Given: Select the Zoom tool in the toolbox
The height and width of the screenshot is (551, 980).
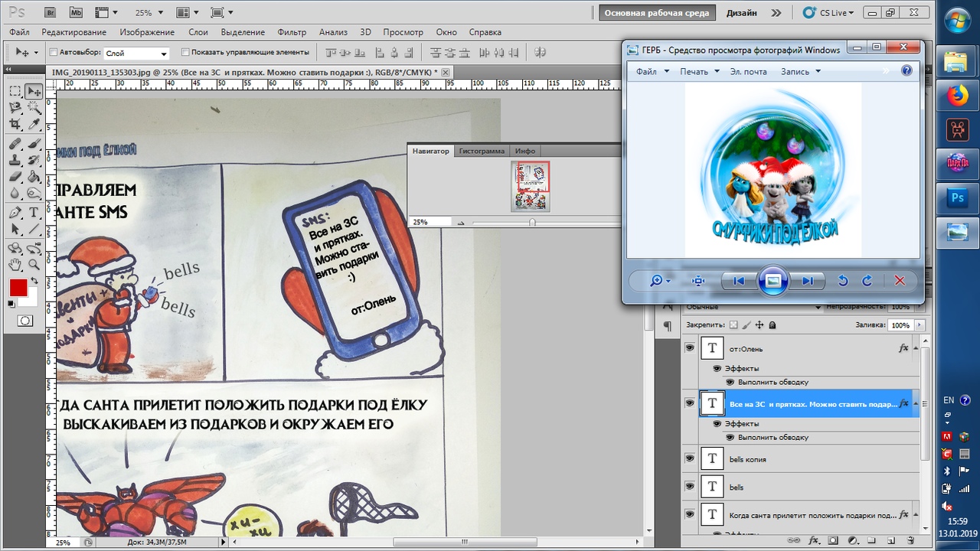Looking at the screenshot, I should (34, 265).
